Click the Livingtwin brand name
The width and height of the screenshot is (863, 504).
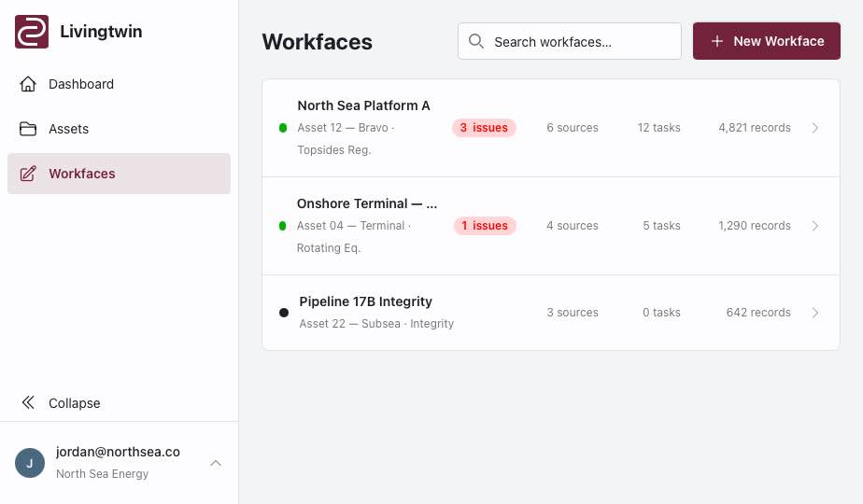click(101, 32)
